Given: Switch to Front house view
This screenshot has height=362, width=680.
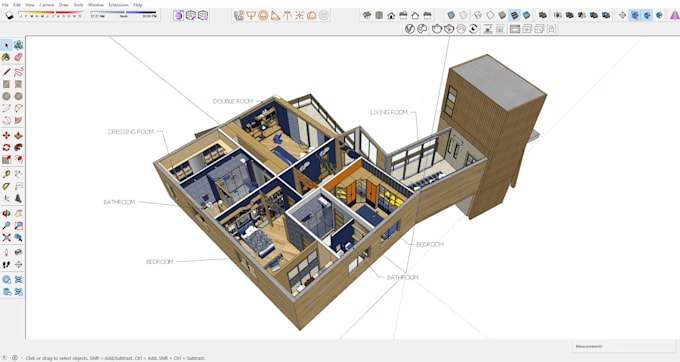Looking at the screenshot, I should pos(391,15).
